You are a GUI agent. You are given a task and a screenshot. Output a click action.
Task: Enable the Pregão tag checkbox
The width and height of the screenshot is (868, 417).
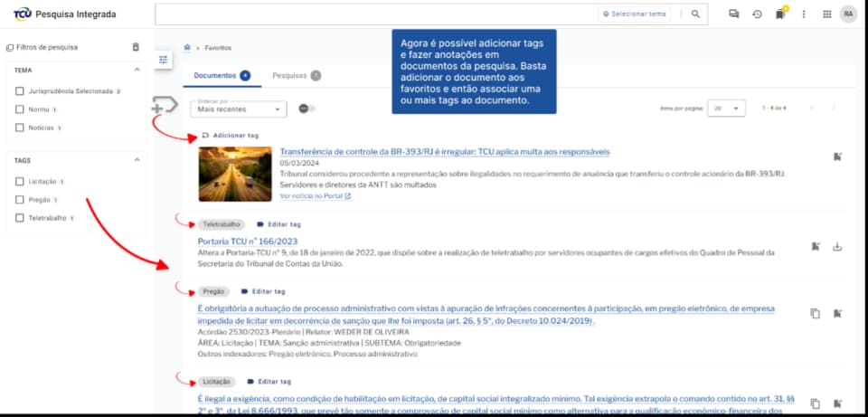20,200
